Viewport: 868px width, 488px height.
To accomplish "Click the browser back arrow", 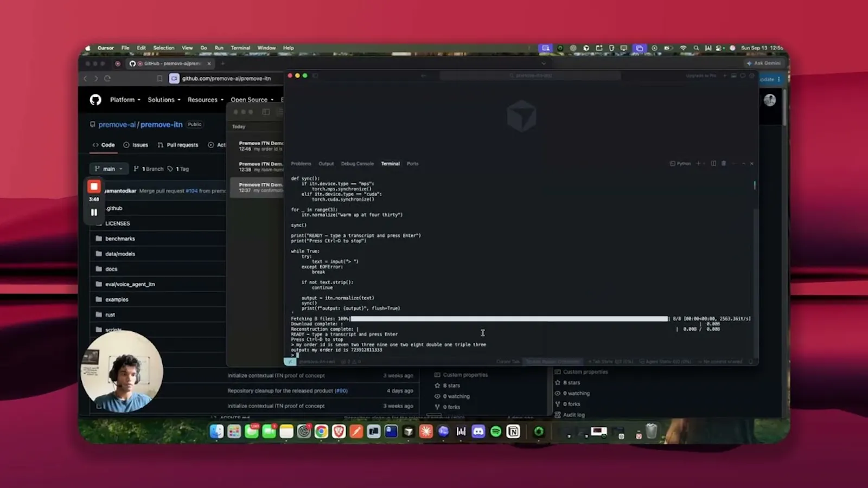I will [x=85, y=79].
